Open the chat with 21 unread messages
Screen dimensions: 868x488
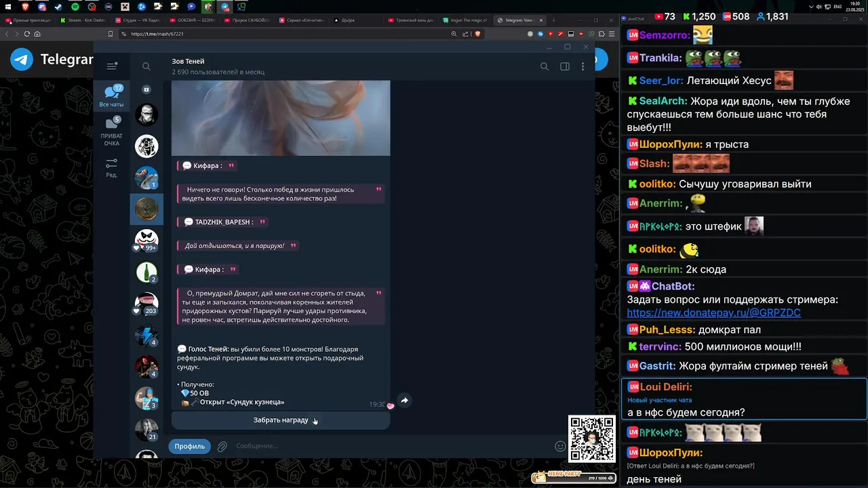click(x=146, y=430)
